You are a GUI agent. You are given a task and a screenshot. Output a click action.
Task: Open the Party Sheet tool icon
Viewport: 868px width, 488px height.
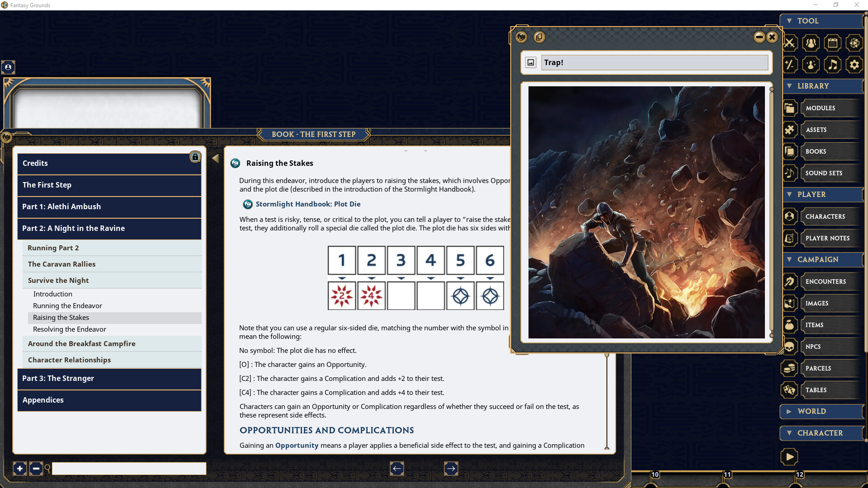[x=811, y=43]
